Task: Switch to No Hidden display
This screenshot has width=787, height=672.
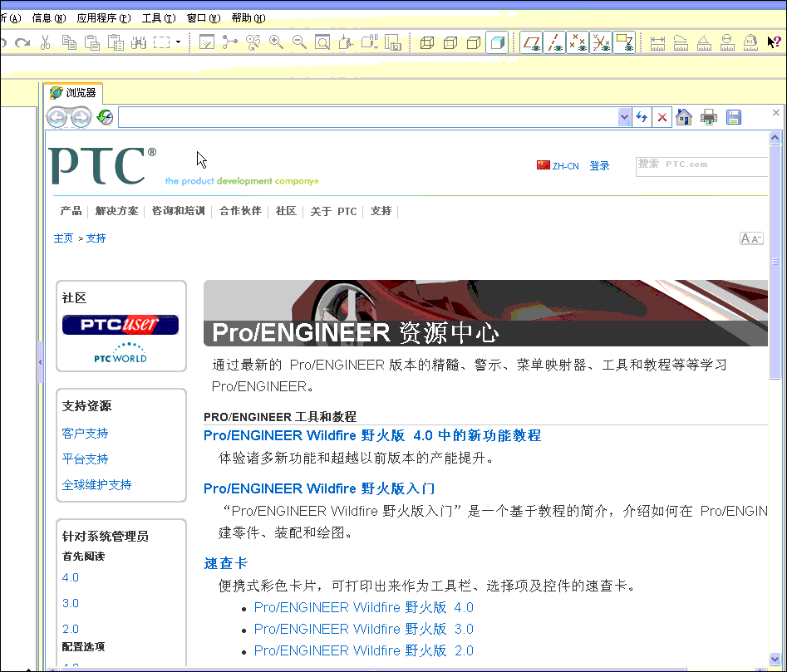Action: point(474,42)
